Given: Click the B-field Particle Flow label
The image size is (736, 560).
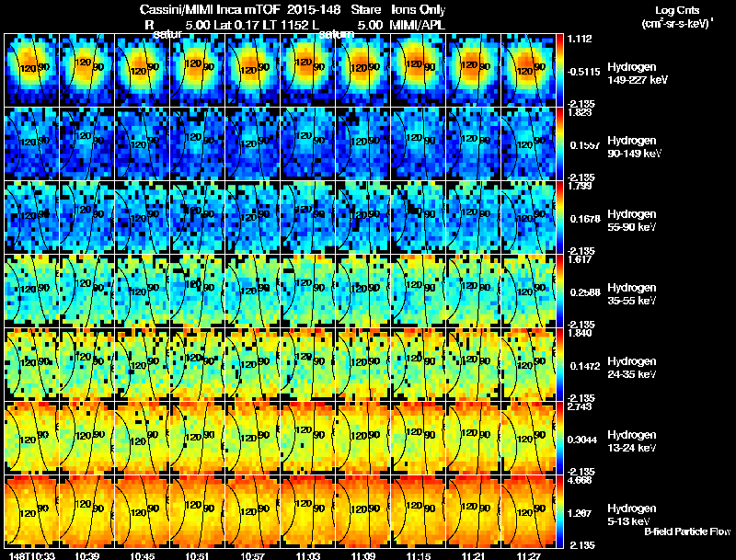Looking at the screenshot, I should coord(687,531).
